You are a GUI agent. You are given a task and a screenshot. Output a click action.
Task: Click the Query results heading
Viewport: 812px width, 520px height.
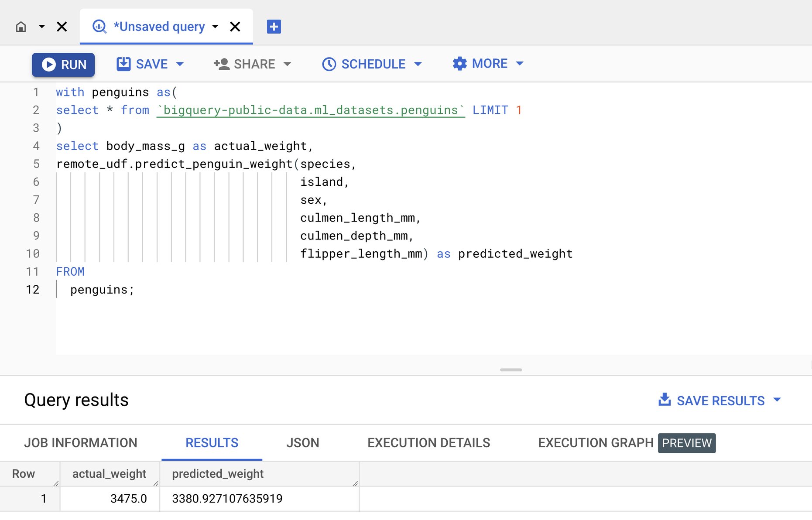click(76, 400)
